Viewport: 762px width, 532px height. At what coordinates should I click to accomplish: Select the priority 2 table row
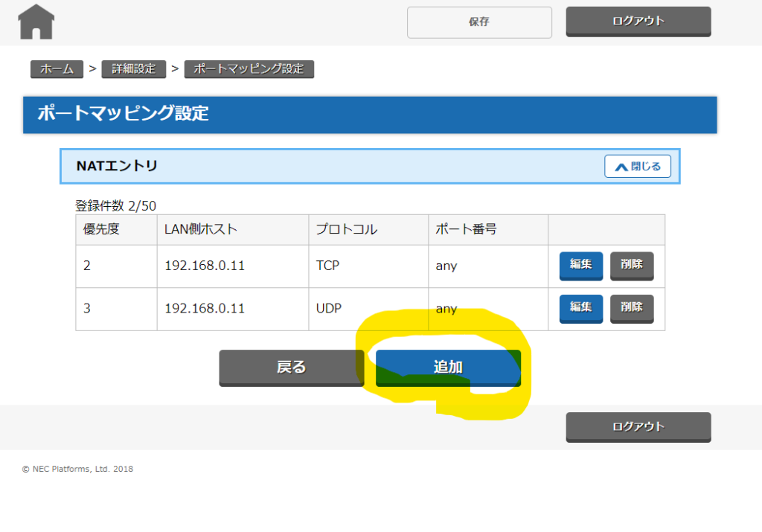tap(371, 266)
